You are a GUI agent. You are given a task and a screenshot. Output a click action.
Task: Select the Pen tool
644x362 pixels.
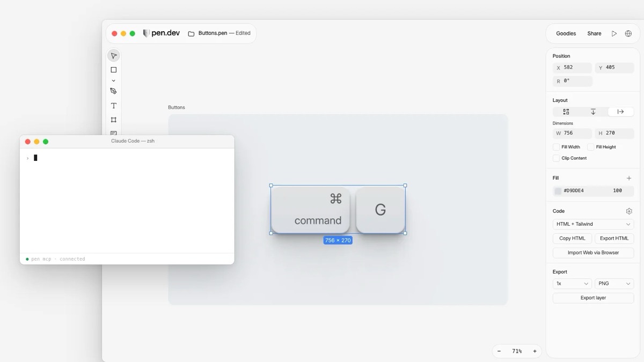click(x=113, y=91)
